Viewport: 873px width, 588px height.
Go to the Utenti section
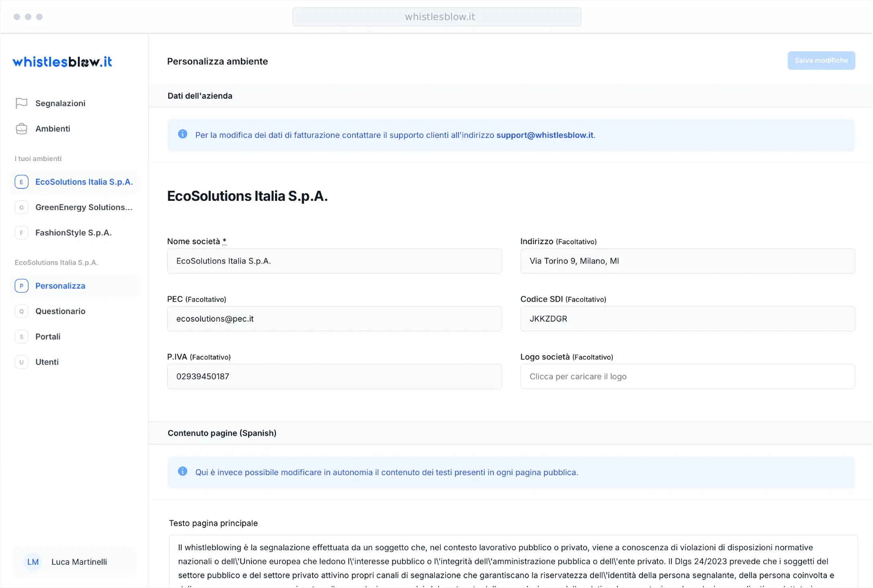pyautogui.click(x=47, y=362)
